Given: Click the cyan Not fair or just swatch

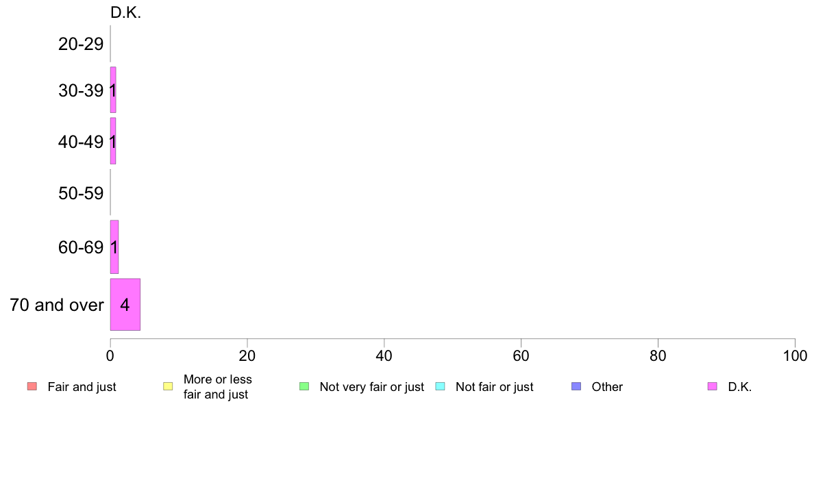Looking at the screenshot, I should click(440, 386).
